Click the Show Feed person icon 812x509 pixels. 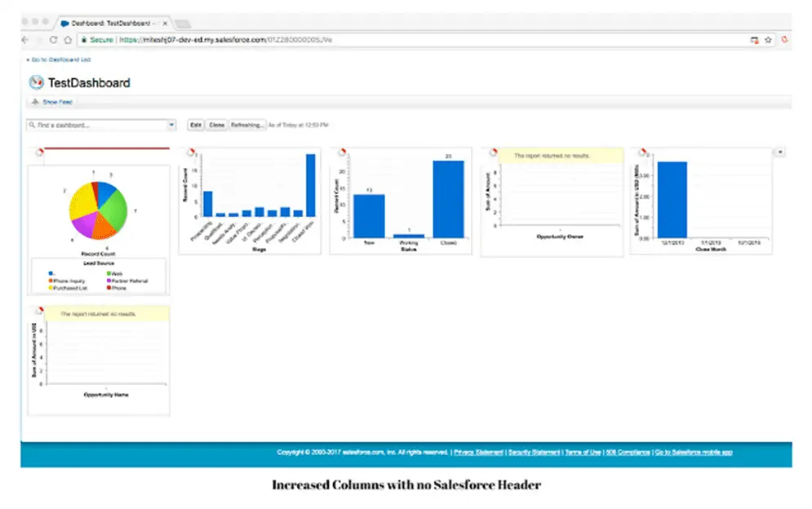coord(35,102)
